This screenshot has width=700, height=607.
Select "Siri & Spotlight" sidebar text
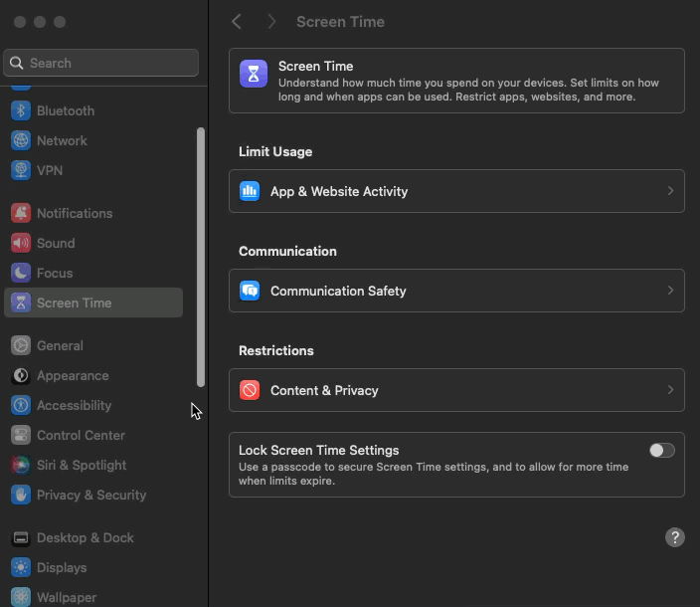click(x=82, y=465)
